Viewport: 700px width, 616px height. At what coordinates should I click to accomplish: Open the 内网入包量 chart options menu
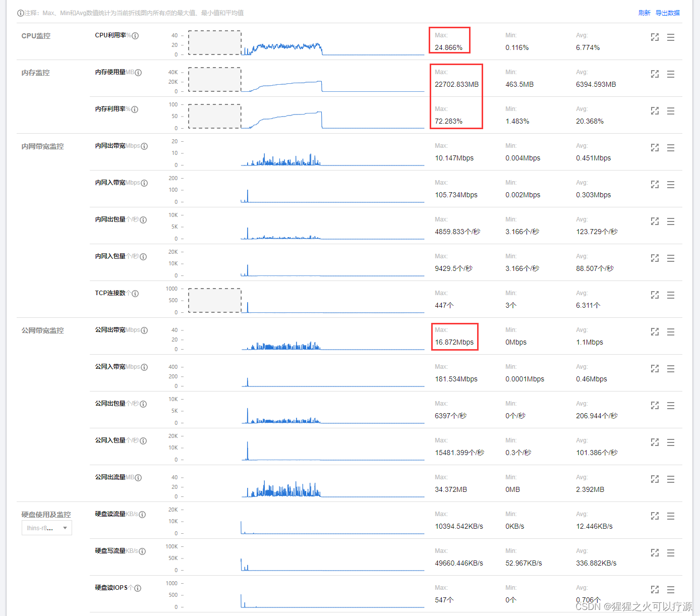[x=671, y=258]
